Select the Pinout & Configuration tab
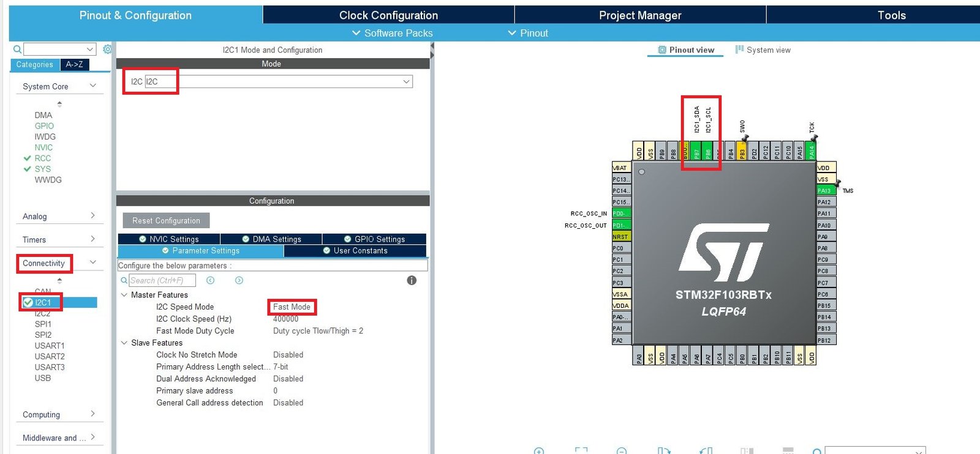Image resolution: width=980 pixels, height=454 pixels. (x=135, y=15)
